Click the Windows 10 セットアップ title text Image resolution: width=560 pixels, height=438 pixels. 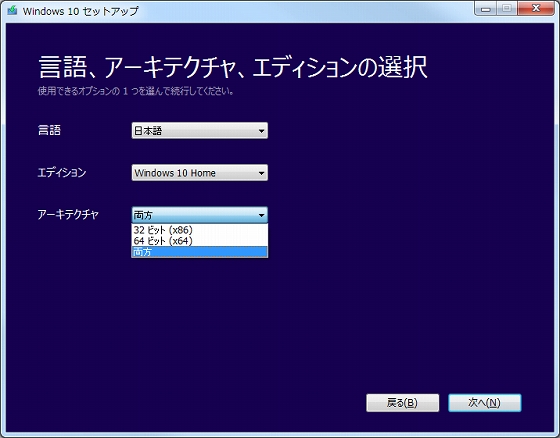coord(81,11)
